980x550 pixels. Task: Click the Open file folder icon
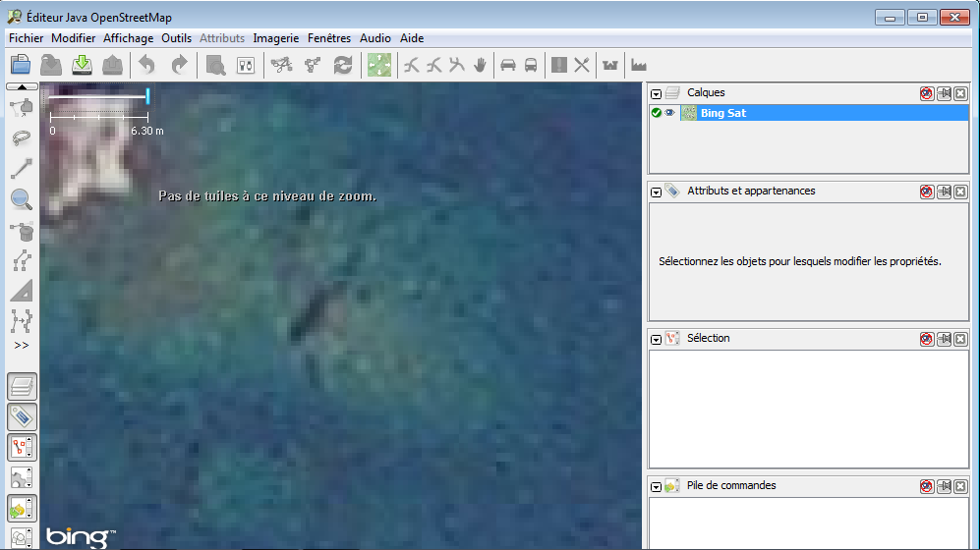point(21,65)
